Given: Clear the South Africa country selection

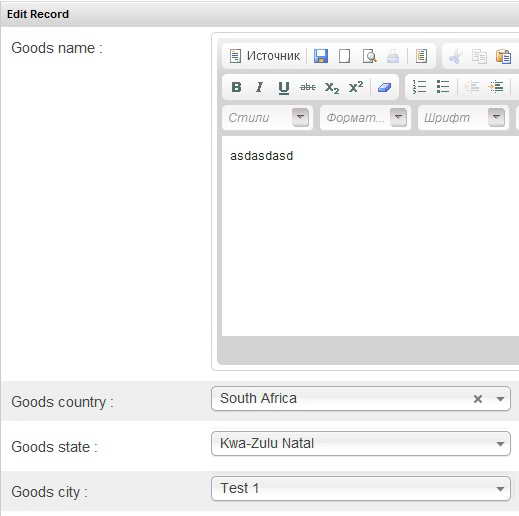Looking at the screenshot, I should tap(478, 399).
